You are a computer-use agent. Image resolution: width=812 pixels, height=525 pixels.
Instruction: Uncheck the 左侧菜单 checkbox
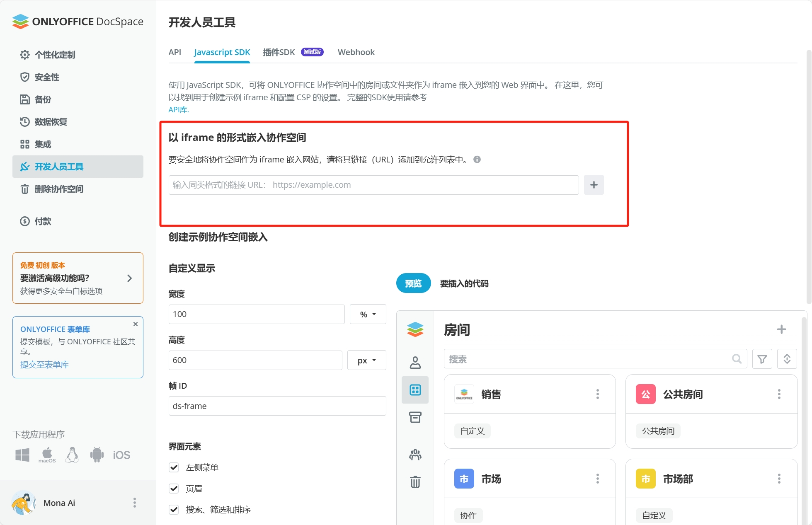tap(174, 467)
